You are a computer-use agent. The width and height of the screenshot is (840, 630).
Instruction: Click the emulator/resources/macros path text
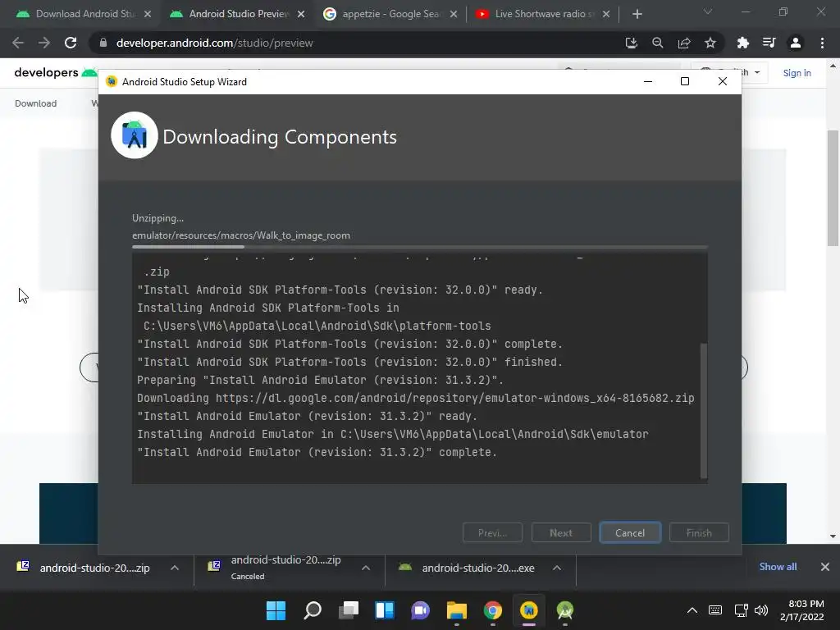click(x=241, y=235)
